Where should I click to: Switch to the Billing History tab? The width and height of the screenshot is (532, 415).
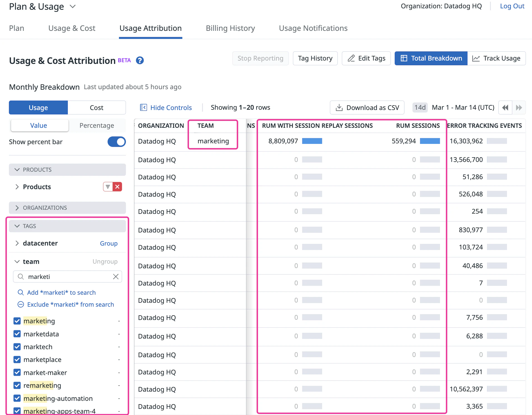tap(230, 28)
